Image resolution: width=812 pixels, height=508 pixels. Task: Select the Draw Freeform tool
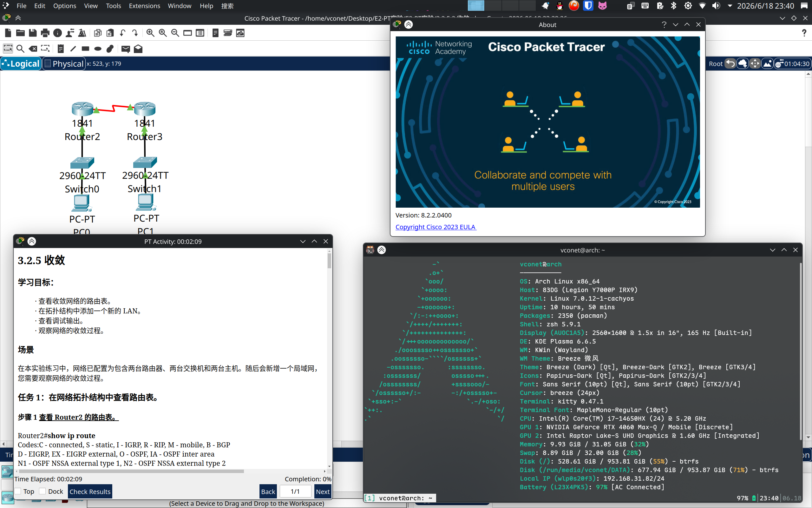[x=110, y=49]
